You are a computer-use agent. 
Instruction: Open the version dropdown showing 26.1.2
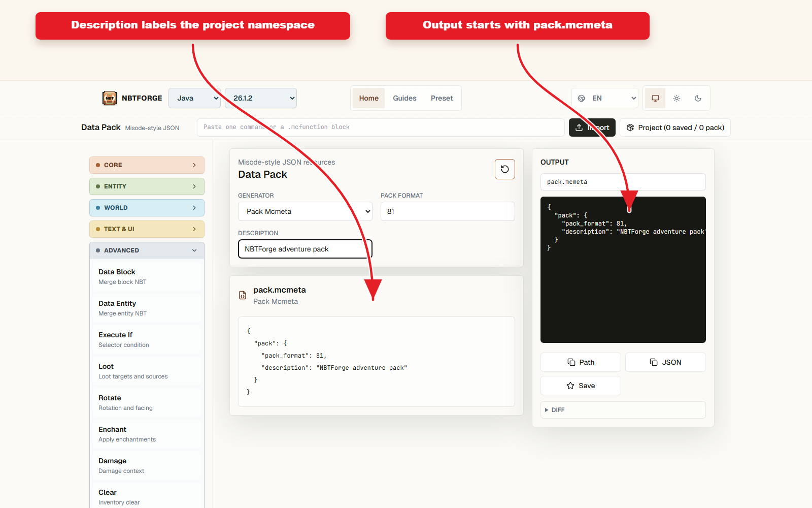tap(261, 98)
